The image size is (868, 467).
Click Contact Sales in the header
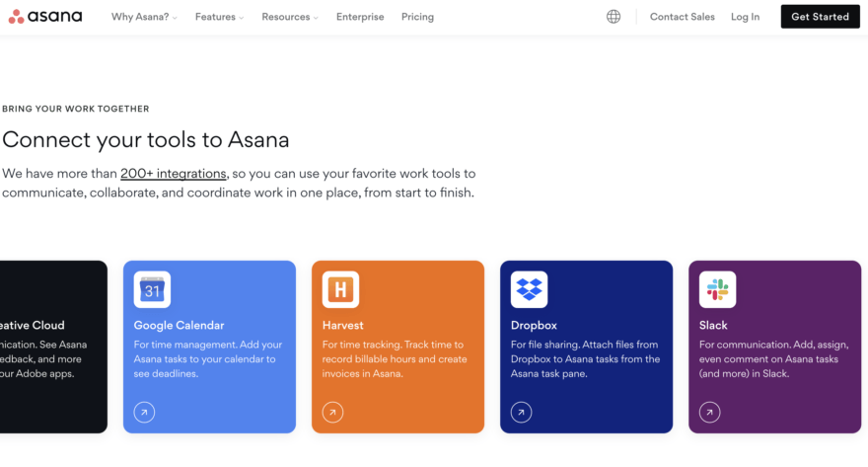coord(682,17)
